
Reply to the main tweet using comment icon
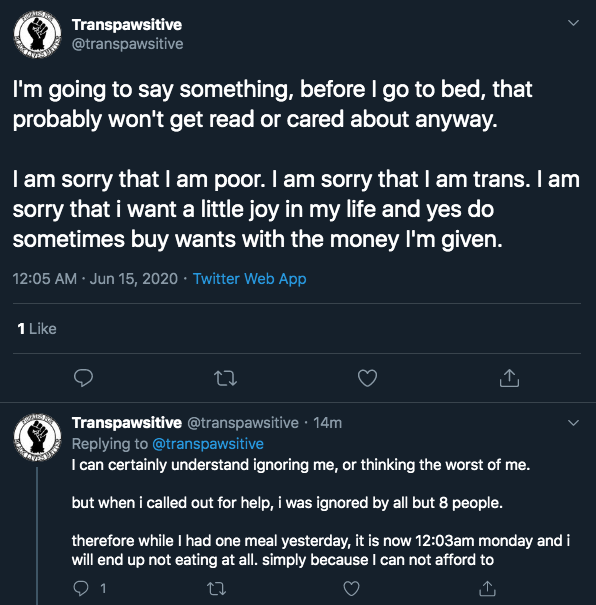click(x=83, y=378)
